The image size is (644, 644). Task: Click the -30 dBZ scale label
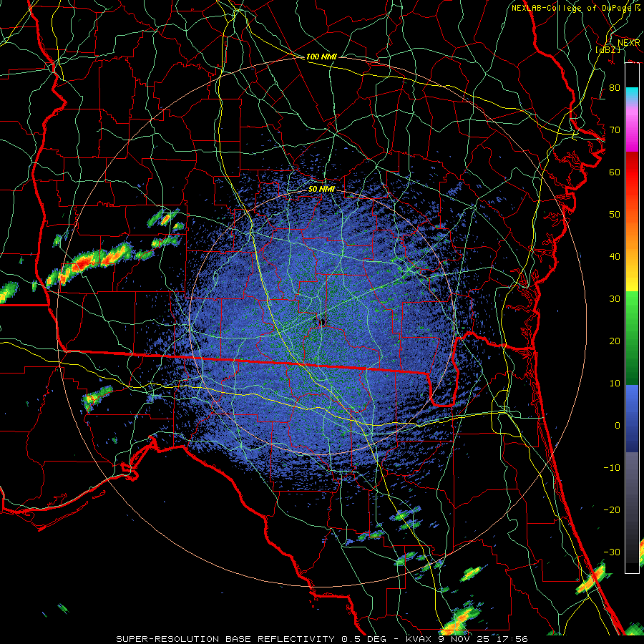pyautogui.click(x=612, y=552)
